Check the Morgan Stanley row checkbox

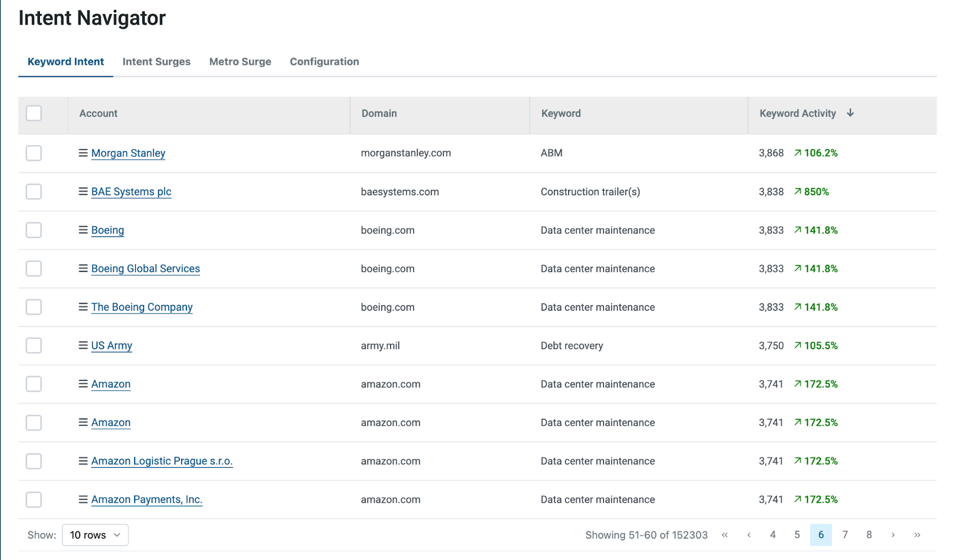(34, 153)
